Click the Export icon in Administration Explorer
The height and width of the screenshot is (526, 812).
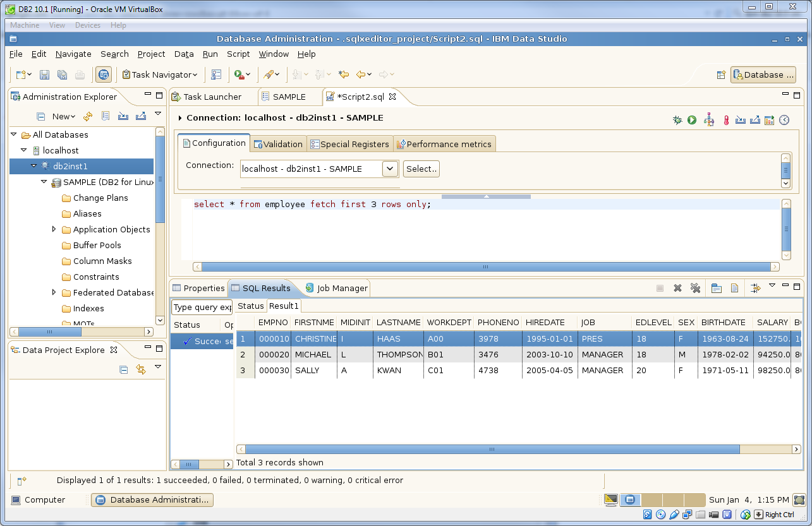(141, 116)
